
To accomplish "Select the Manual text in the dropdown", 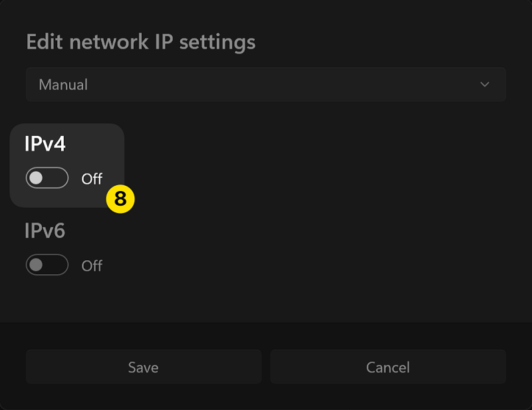I will pos(63,85).
